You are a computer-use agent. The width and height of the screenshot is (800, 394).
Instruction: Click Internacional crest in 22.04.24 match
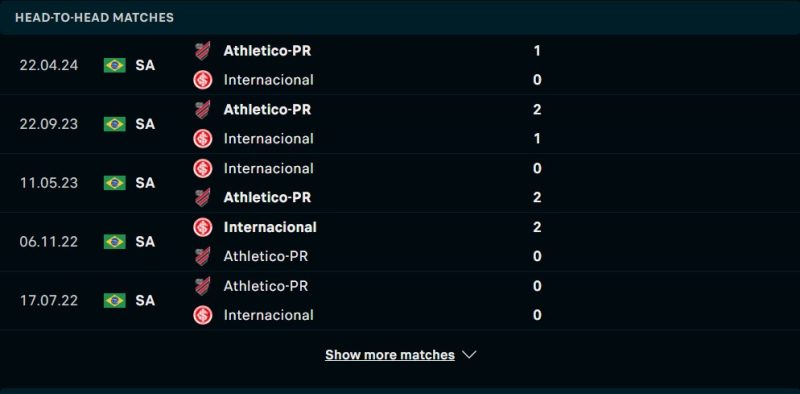pos(203,80)
